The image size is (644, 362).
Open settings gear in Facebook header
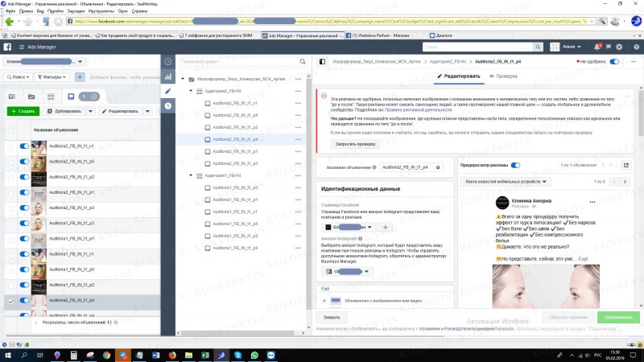[619, 47]
